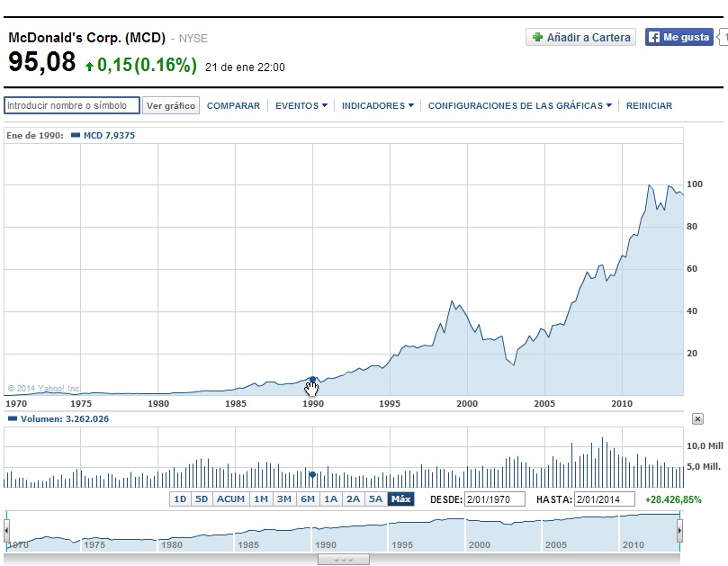Select the 5A time range
The image size is (728, 566).
click(x=375, y=499)
